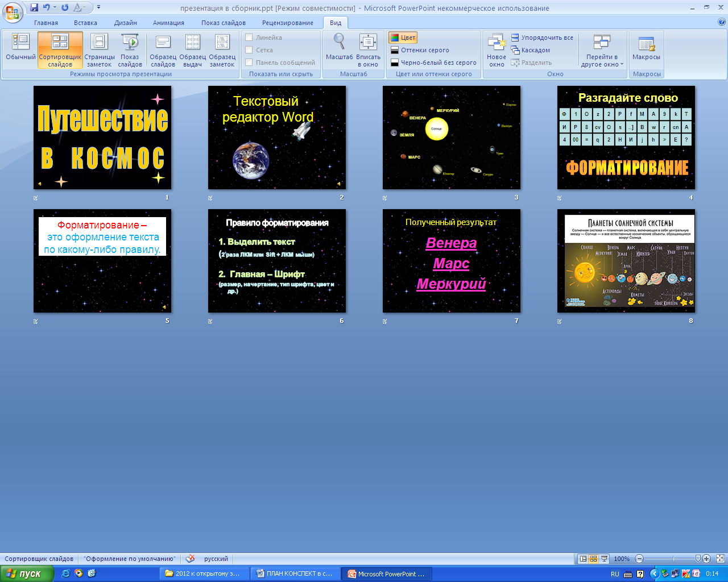Select slide 3 solar system thumbnail

point(452,138)
